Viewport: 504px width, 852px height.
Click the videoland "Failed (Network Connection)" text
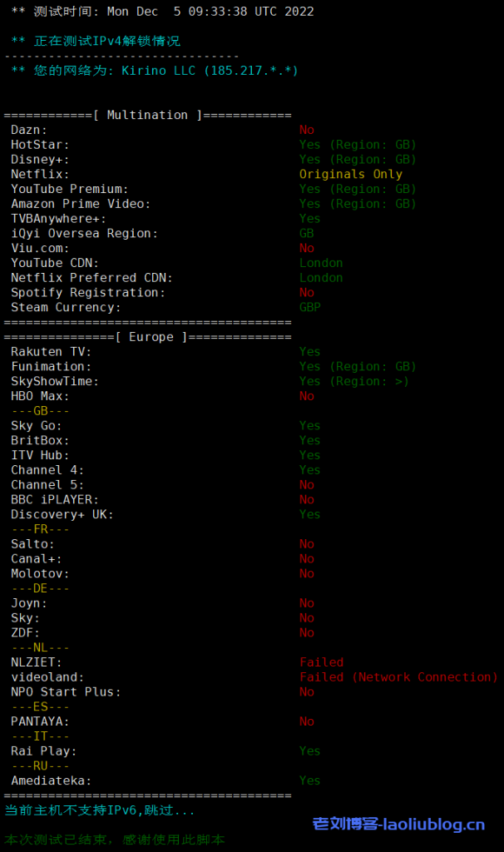coord(398,677)
